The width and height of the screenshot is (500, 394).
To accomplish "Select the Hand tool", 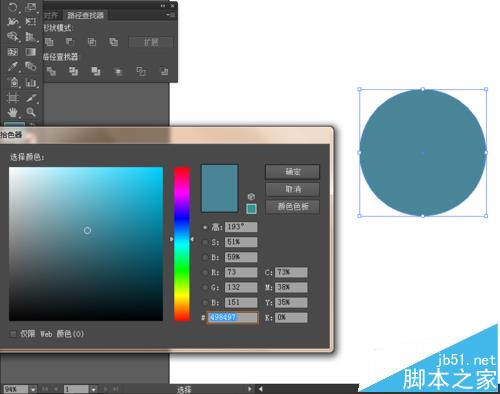I will tap(13, 112).
